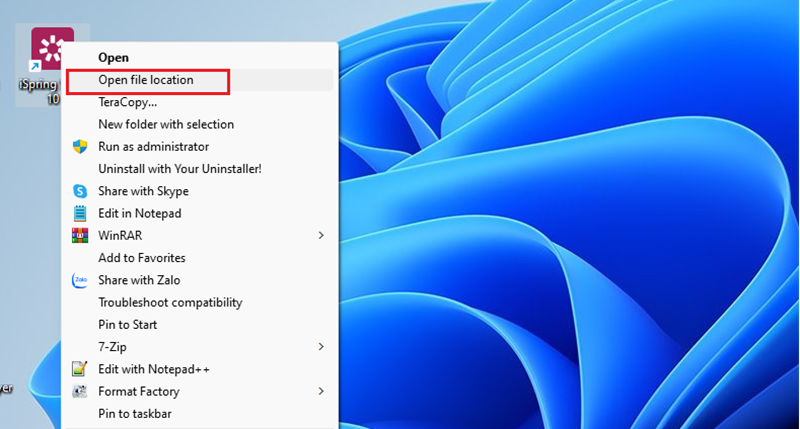Choose Troubleshoot compatibility
The image size is (800, 429).
(199, 302)
